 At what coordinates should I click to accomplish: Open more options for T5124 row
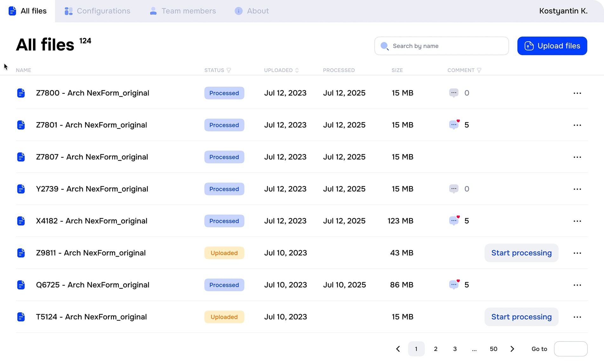[x=577, y=317]
